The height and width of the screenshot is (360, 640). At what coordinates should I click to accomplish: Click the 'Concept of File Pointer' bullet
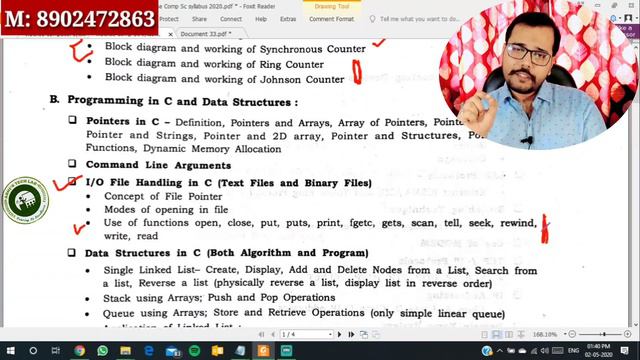pos(163,196)
